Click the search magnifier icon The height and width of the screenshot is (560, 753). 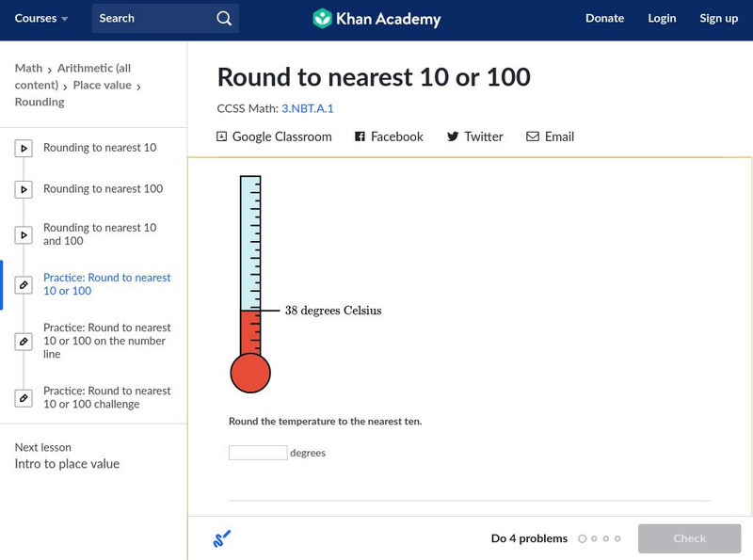tap(223, 19)
